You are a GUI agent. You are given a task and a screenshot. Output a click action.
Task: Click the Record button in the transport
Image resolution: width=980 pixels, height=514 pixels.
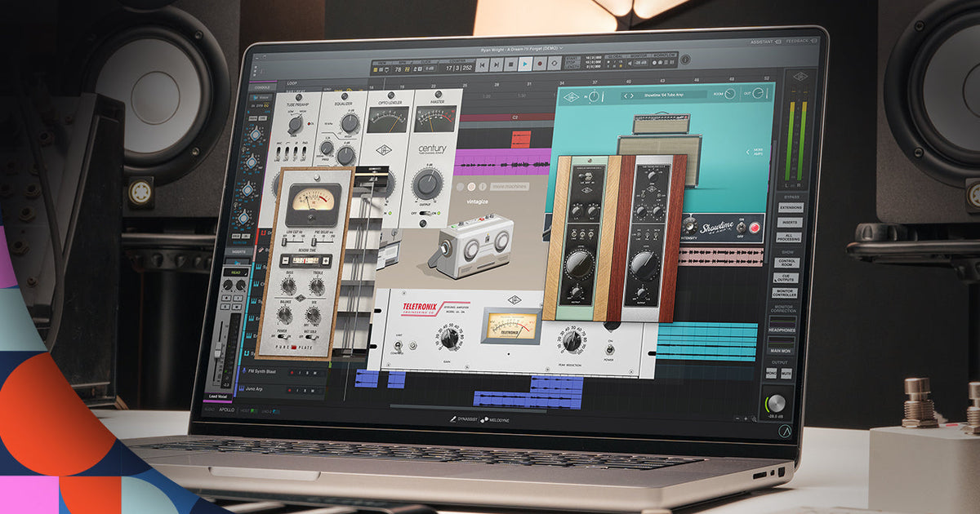540,64
